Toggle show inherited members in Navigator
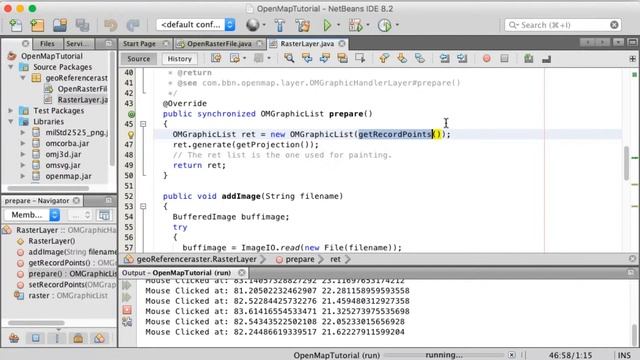640x360 pixels. click(x=14, y=338)
